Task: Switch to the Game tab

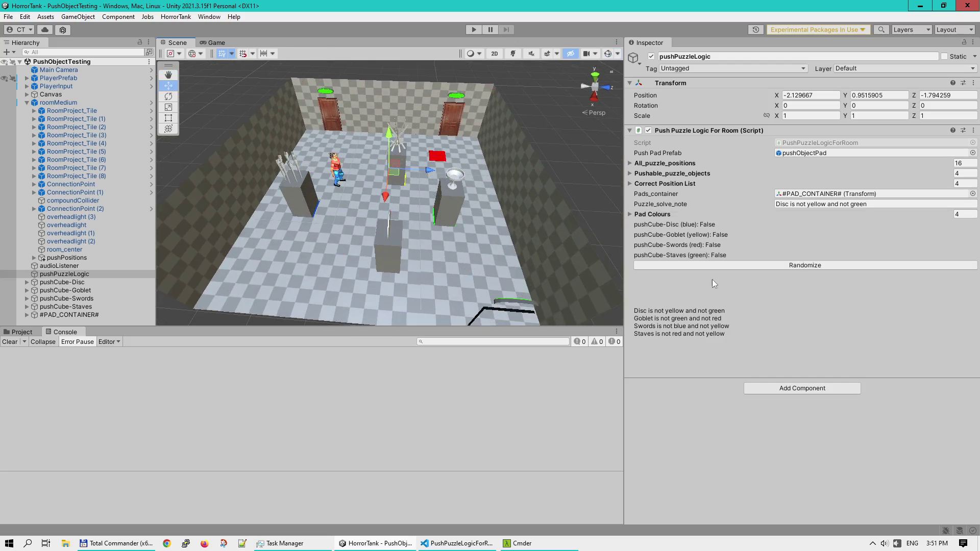Action: coord(213,43)
